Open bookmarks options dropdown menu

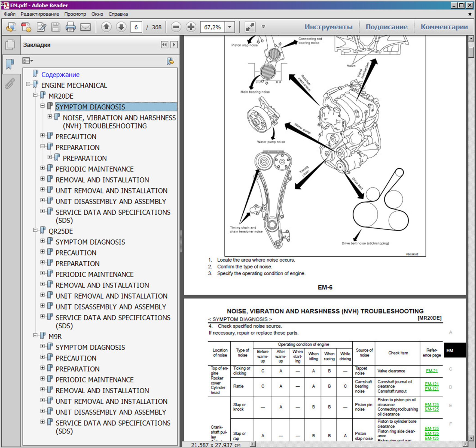pos(28,61)
